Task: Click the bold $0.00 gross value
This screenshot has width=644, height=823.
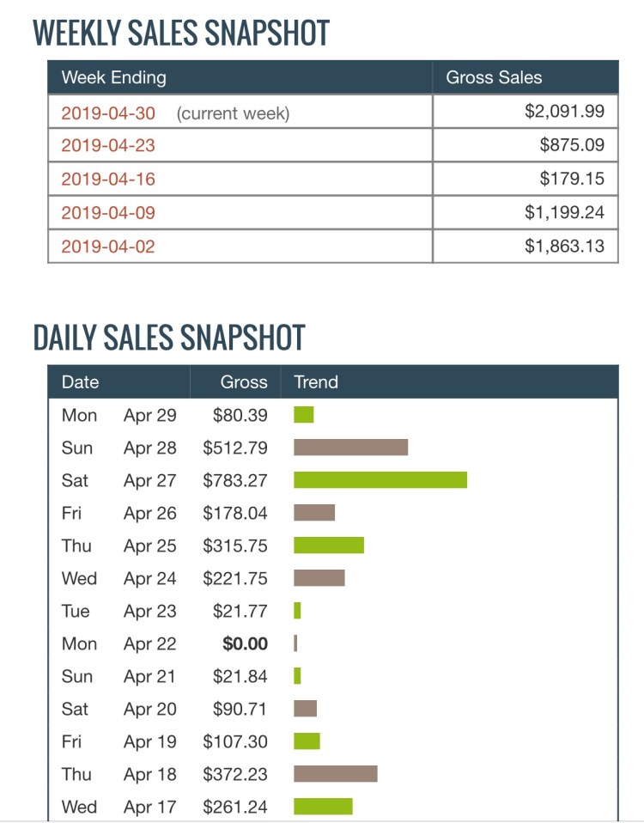Action: tap(245, 643)
